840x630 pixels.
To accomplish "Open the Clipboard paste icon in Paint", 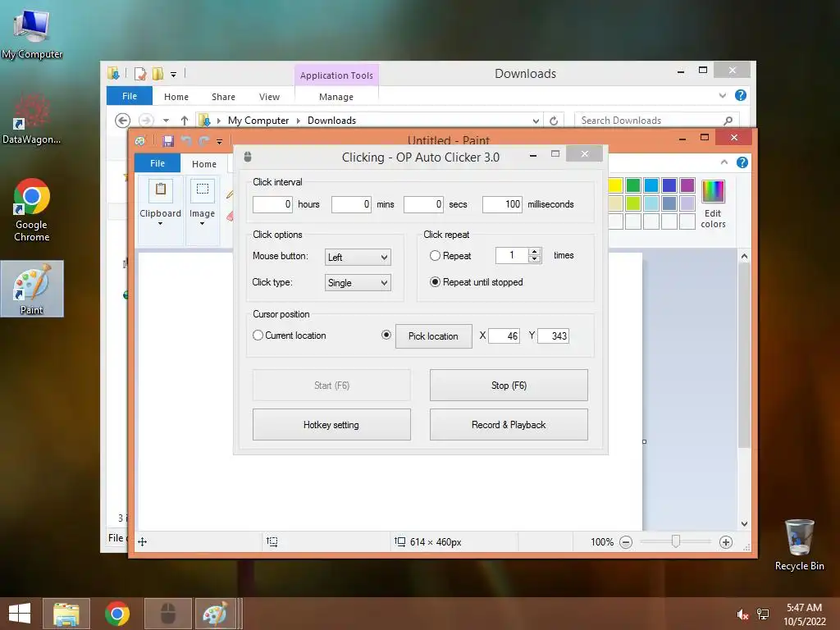I will click(160, 190).
